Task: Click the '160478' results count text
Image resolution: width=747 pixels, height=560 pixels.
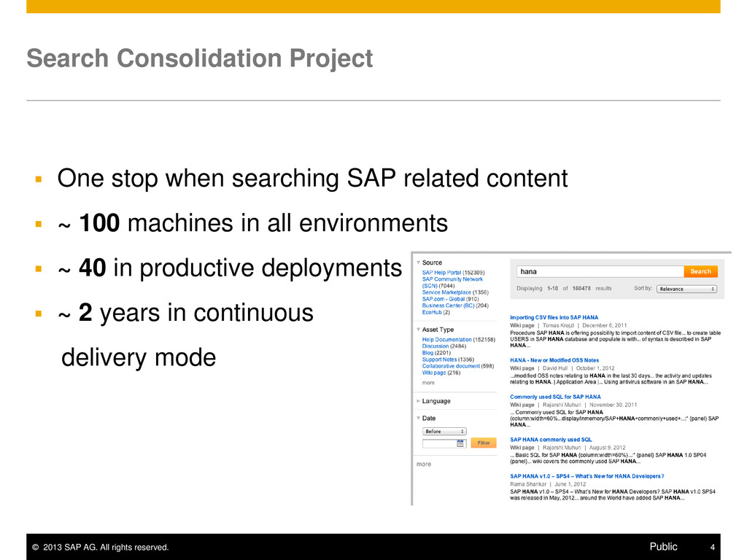Action: [581, 289]
